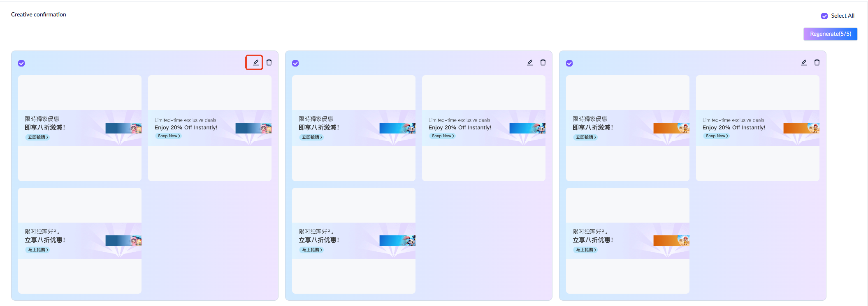Open third group's simplified Chinese banner thumbnail
The image size is (868, 306).
tap(628, 240)
